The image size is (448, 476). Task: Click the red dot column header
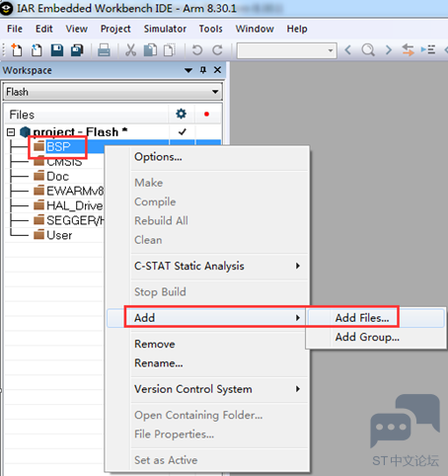206,114
